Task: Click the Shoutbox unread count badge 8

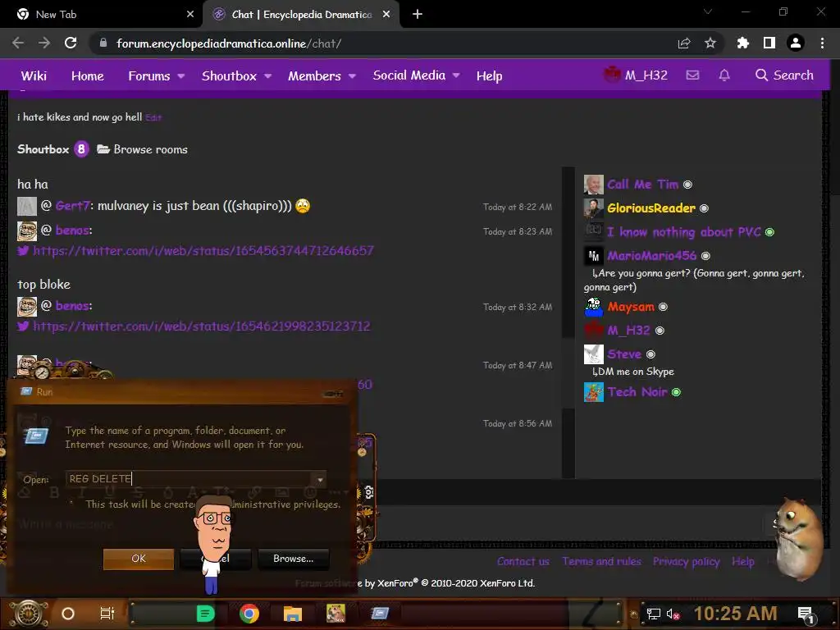Action: [x=81, y=149]
